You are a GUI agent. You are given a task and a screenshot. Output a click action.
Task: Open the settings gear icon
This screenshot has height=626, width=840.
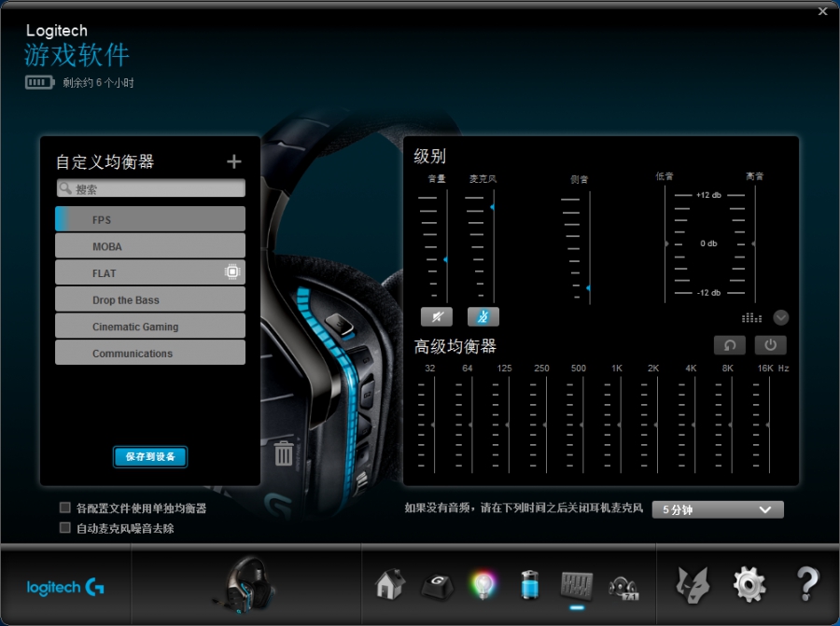[749, 585]
